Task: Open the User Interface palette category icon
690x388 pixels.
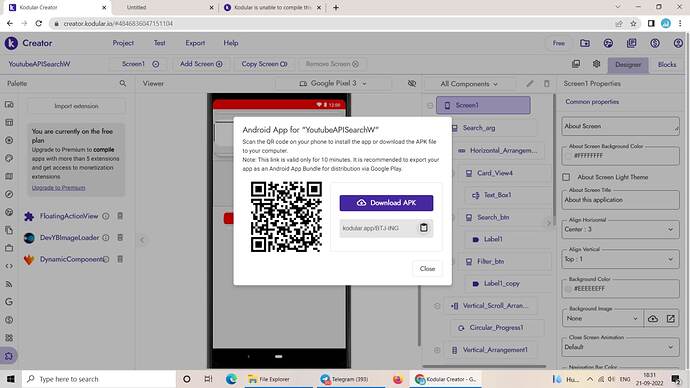Action: [9, 104]
